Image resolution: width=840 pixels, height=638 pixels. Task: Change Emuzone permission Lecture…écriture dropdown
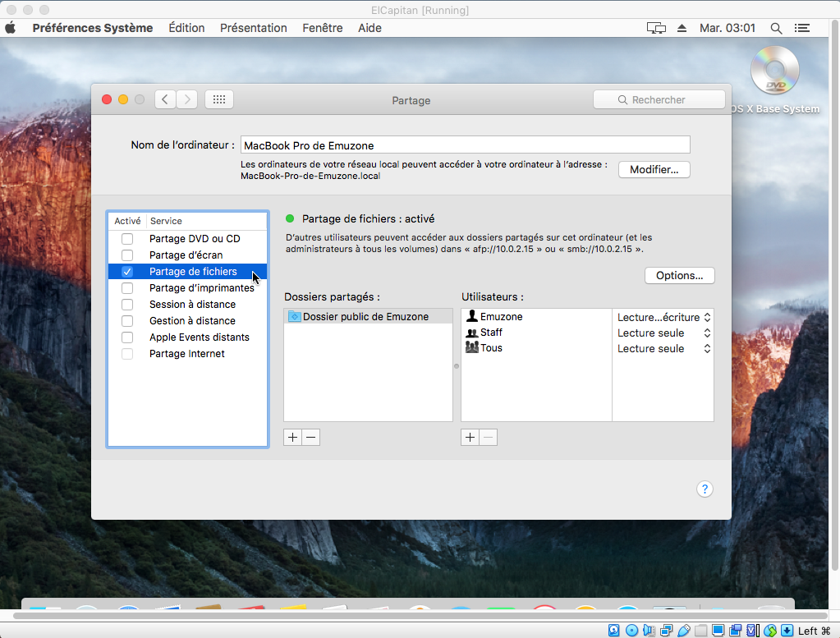click(663, 317)
